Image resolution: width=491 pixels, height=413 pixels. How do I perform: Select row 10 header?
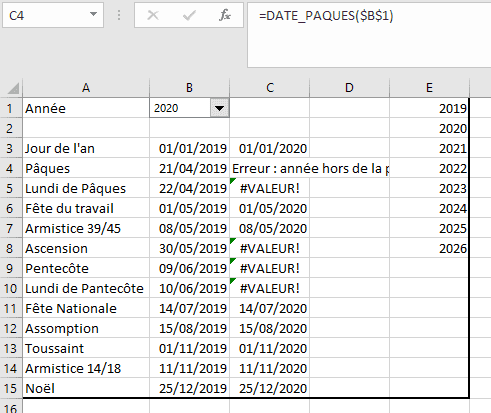click(x=10, y=289)
